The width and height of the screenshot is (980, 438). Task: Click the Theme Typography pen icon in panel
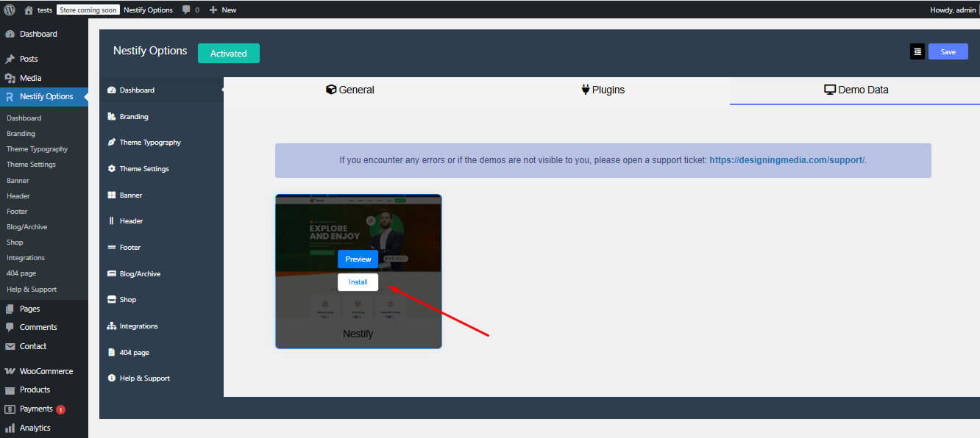point(112,143)
